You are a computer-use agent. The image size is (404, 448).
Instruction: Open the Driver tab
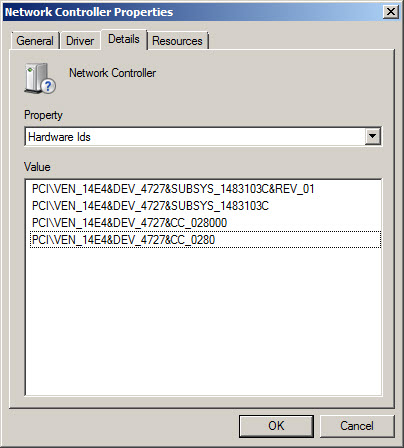[x=80, y=41]
